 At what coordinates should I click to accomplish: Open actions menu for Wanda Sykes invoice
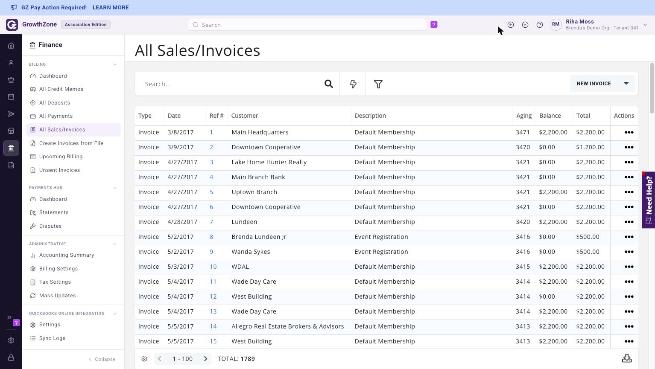[629, 252]
